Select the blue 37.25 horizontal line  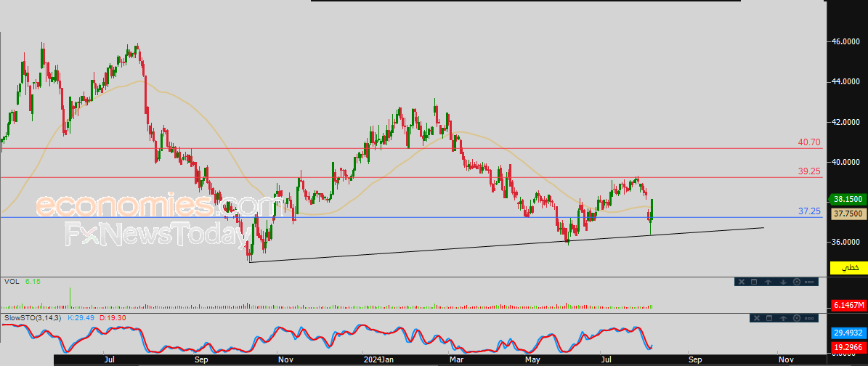[x=410, y=217]
